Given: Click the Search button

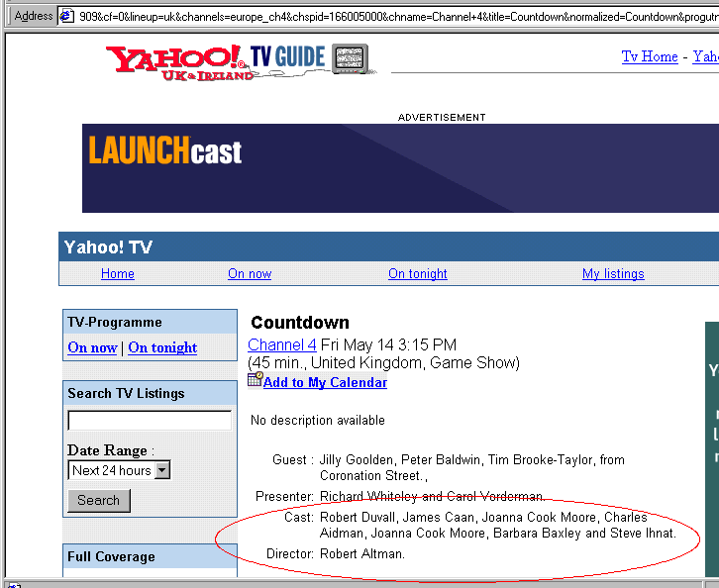Looking at the screenshot, I should click(x=99, y=500).
